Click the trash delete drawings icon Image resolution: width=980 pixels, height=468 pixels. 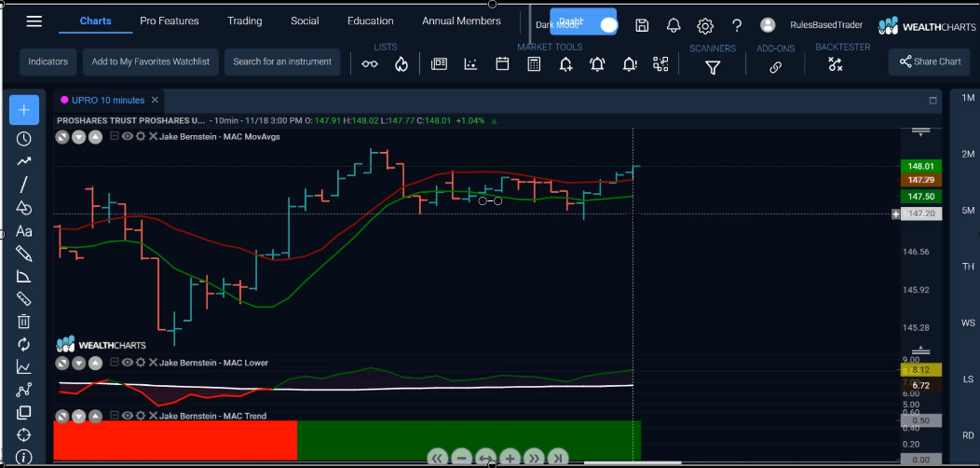click(23, 321)
